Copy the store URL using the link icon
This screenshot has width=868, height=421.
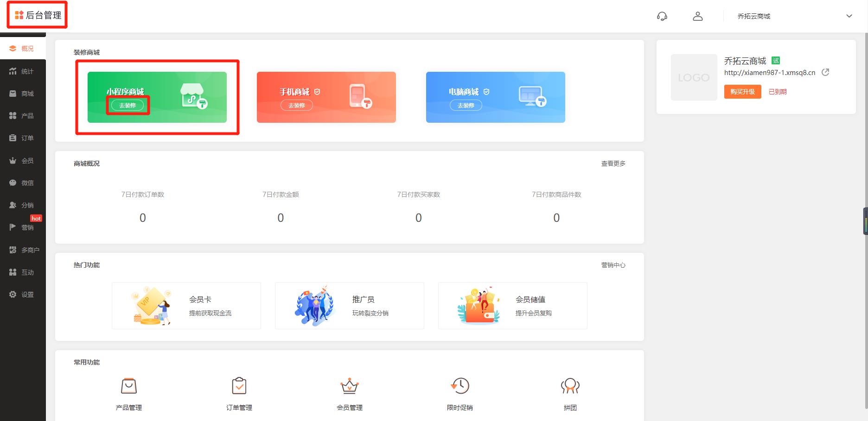point(826,72)
